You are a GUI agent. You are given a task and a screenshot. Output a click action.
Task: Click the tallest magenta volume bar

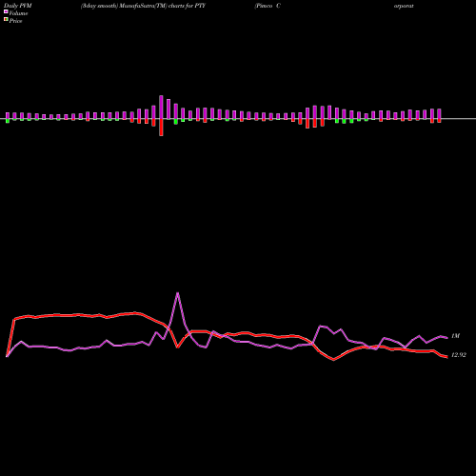161,108
